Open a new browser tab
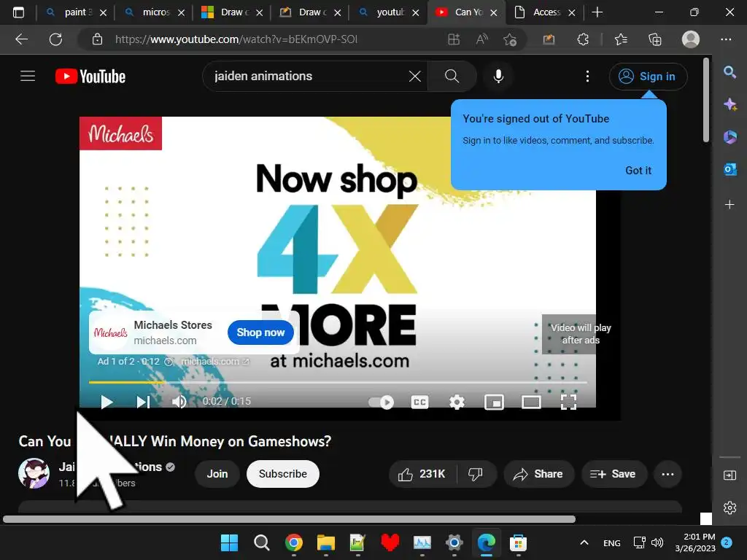 597,12
